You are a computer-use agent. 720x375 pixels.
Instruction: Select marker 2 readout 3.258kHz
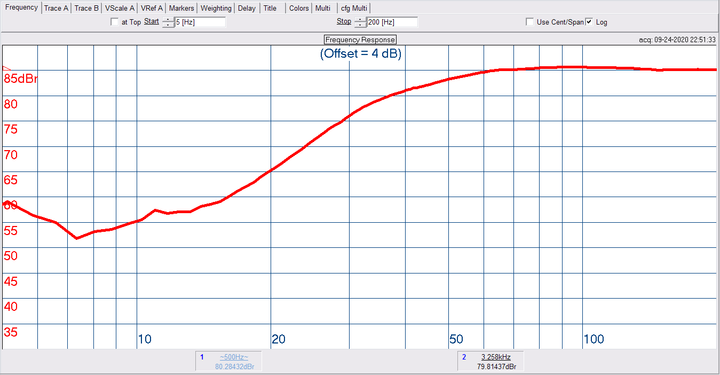click(x=496, y=357)
